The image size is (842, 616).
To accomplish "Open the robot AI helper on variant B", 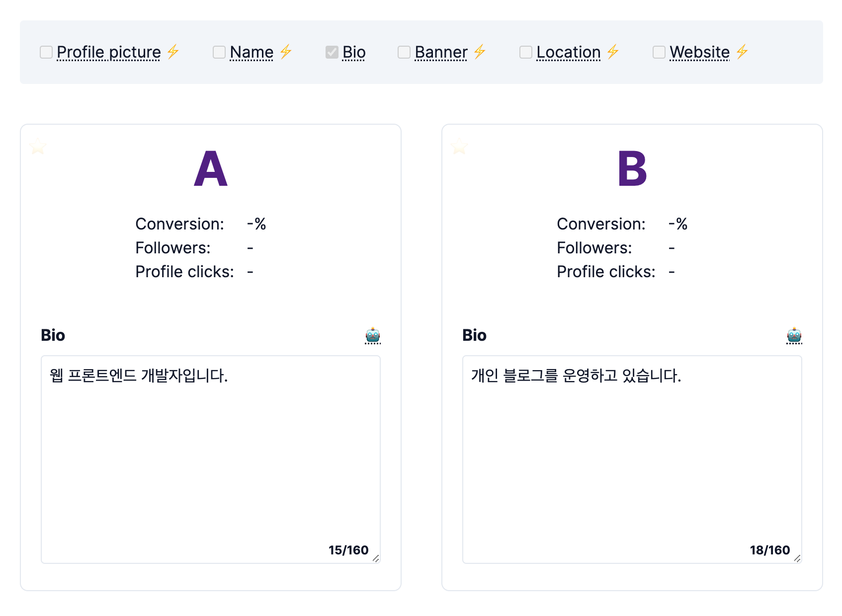I will tap(794, 335).
